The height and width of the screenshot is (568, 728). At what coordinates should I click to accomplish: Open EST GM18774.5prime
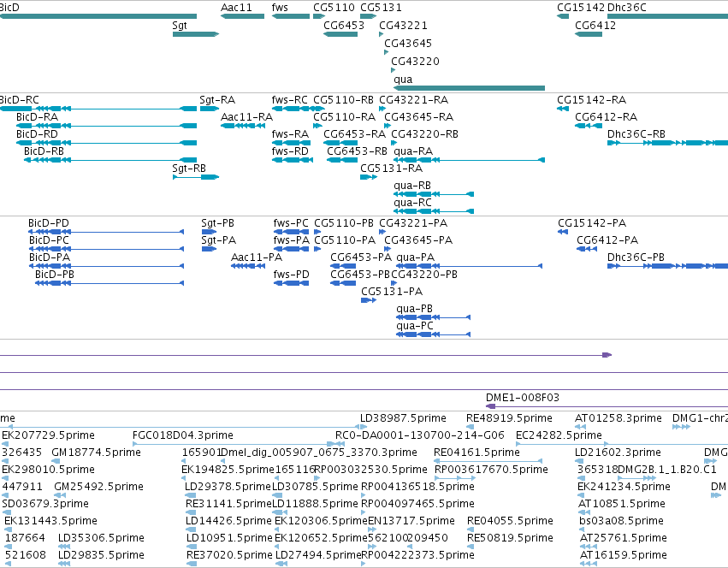[96, 453]
